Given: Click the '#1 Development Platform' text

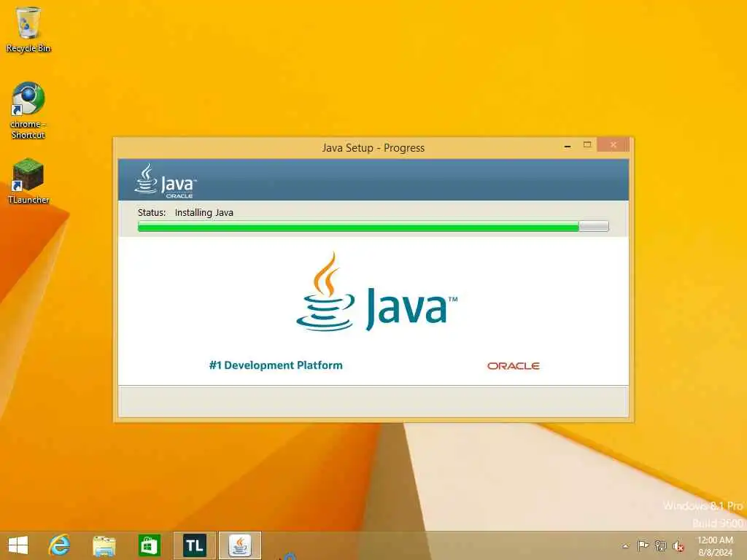Looking at the screenshot, I should (276, 365).
